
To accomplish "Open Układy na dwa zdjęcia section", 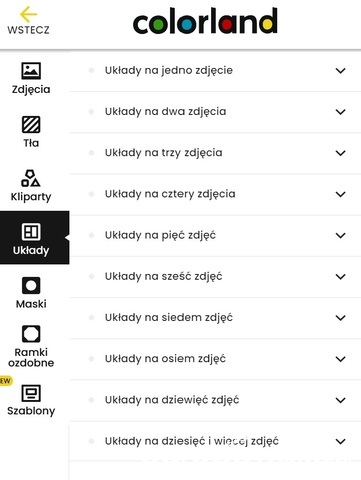I will click(215, 112).
